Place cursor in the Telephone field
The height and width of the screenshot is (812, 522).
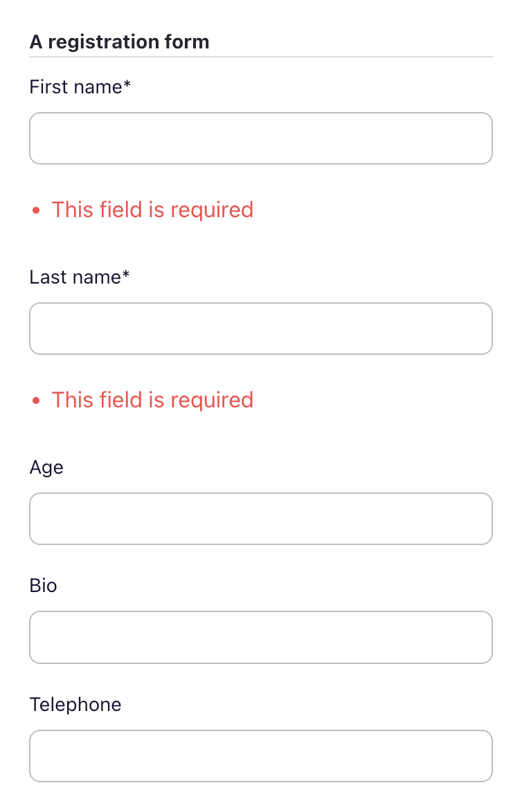coord(261,755)
